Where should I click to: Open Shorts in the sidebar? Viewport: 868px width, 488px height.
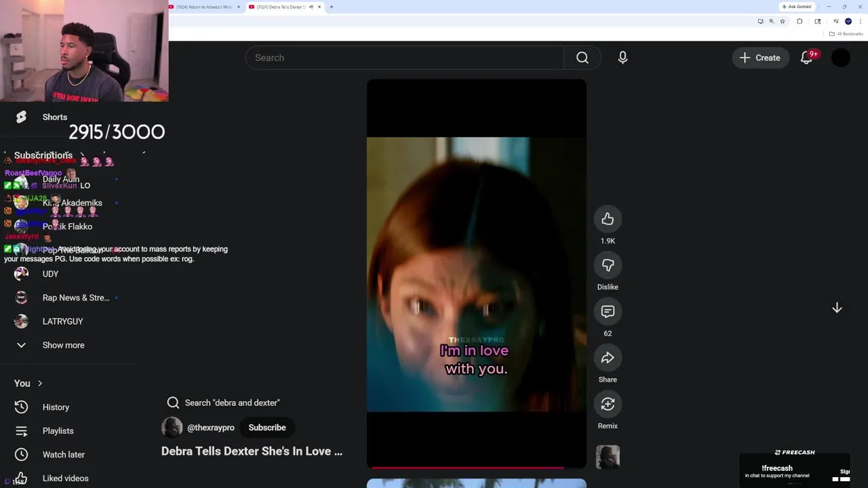55,117
